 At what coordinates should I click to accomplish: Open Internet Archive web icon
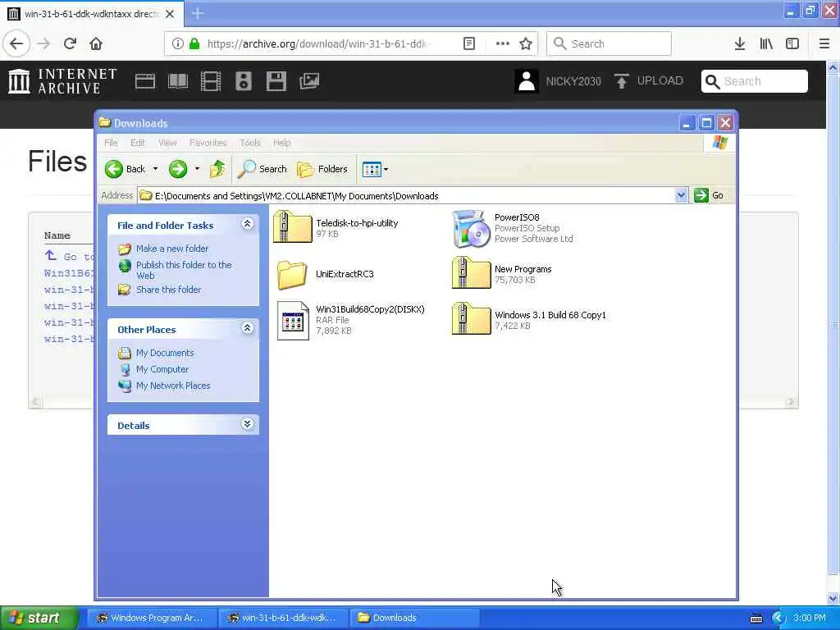tap(144, 81)
